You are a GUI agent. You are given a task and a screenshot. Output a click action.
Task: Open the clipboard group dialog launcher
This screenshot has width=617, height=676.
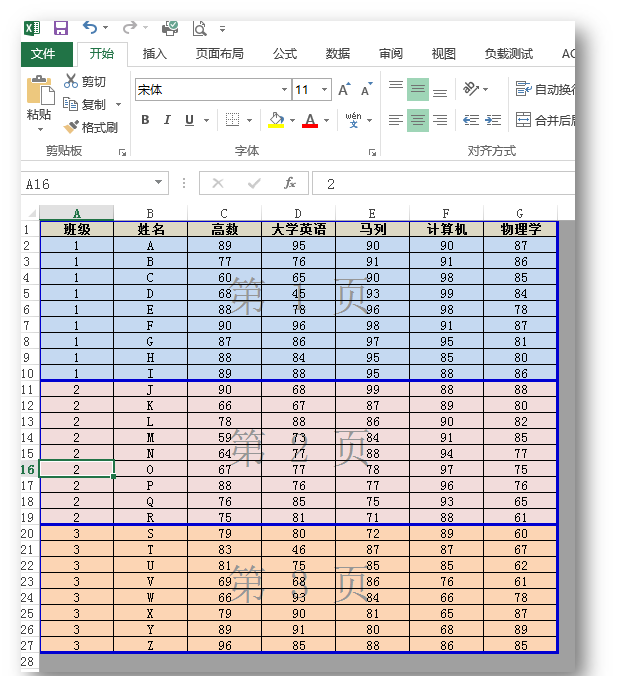(x=122, y=152)
